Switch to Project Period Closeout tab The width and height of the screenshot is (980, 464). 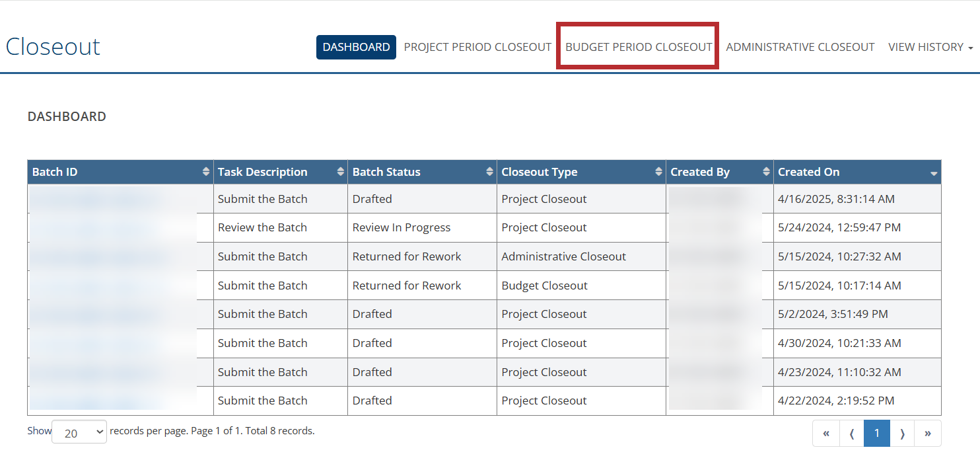click(477, 47)
